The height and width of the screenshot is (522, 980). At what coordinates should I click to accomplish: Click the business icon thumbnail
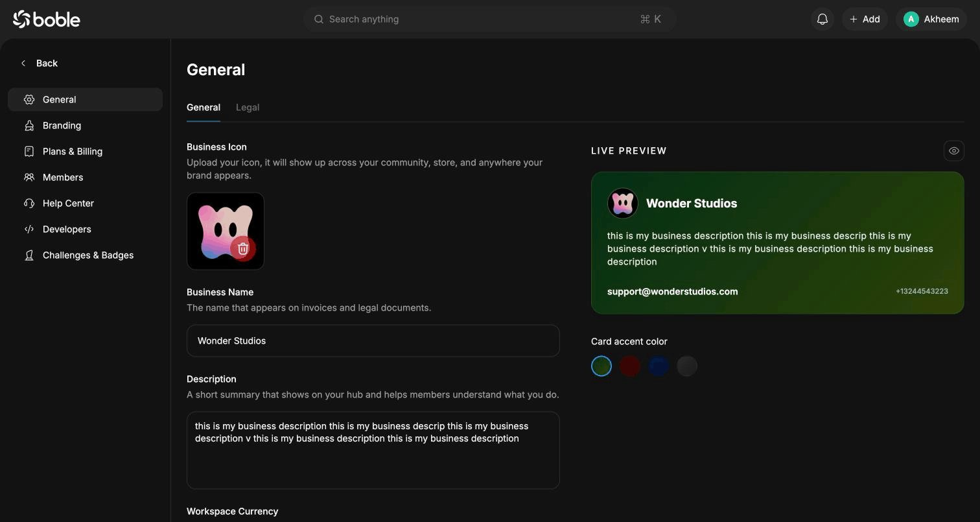(226, 231)
